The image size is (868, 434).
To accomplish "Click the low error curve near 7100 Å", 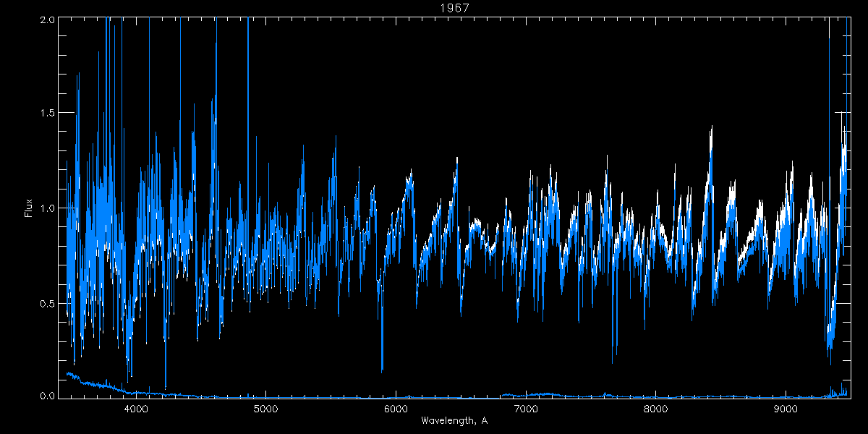I will (x=539, y=394).
